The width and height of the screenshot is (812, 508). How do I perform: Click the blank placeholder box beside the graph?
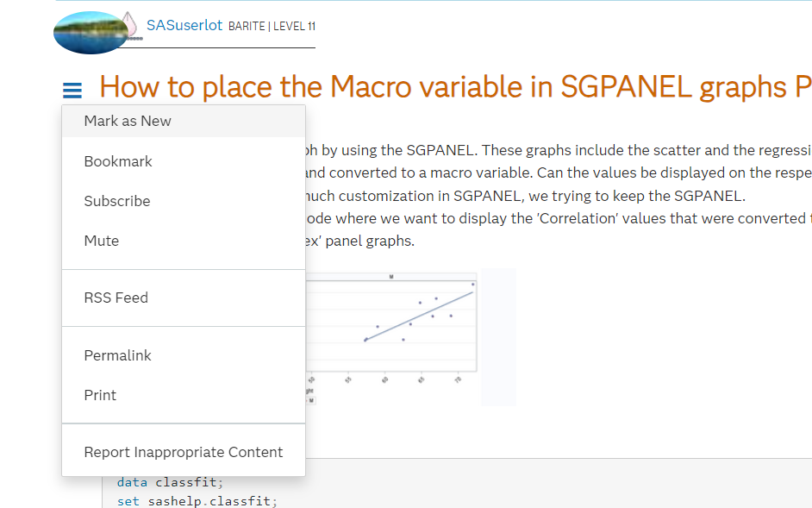click(498, 336)
